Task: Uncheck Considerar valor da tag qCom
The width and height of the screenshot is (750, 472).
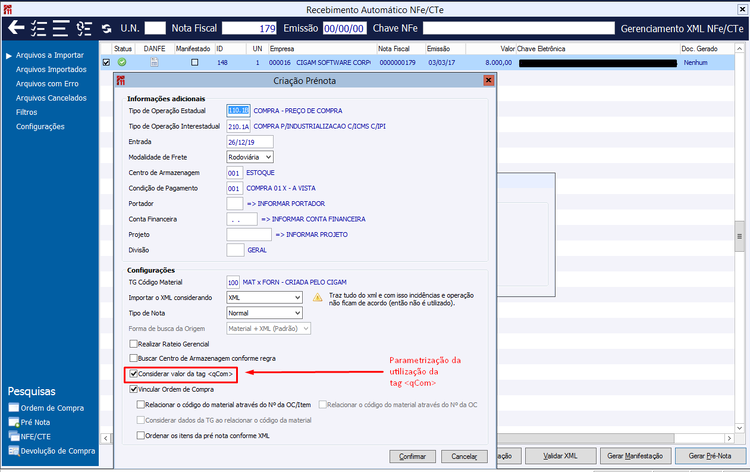Action: (x=134, y=374)
